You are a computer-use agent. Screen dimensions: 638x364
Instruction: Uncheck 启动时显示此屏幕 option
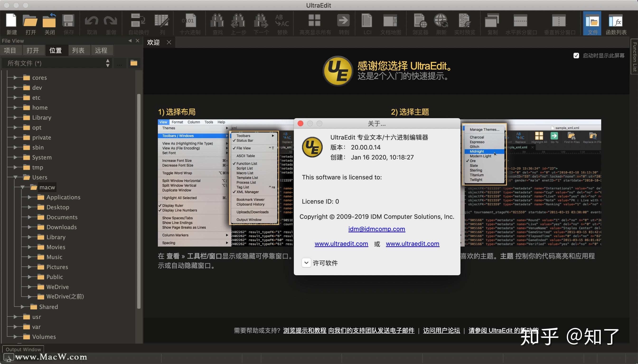pyautogui.click(x=577, y=56)
